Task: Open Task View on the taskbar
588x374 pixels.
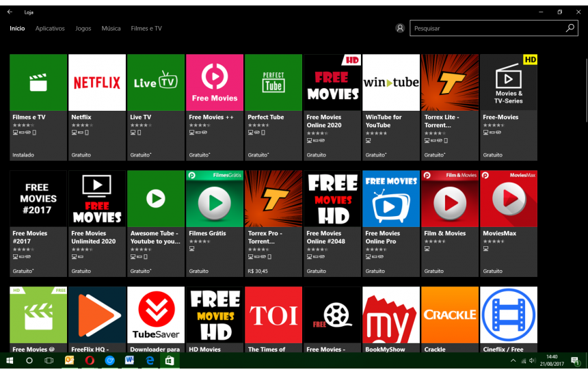Action: coord(49,360)
